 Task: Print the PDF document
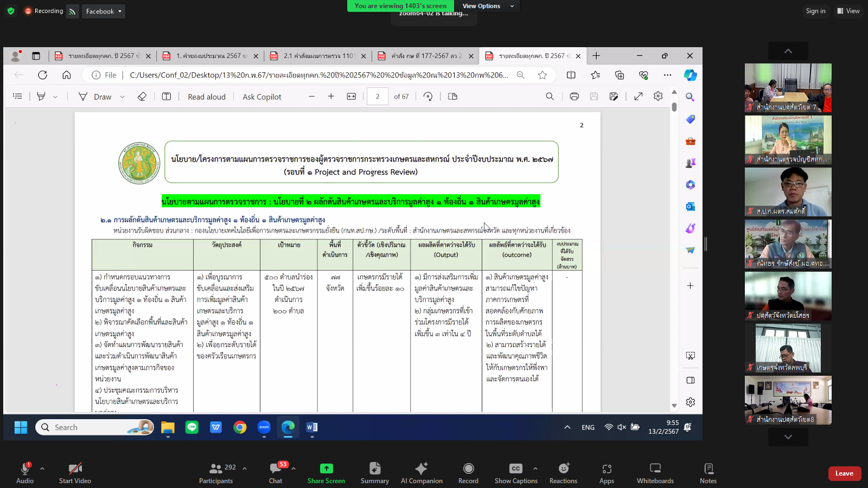(574, 97)
